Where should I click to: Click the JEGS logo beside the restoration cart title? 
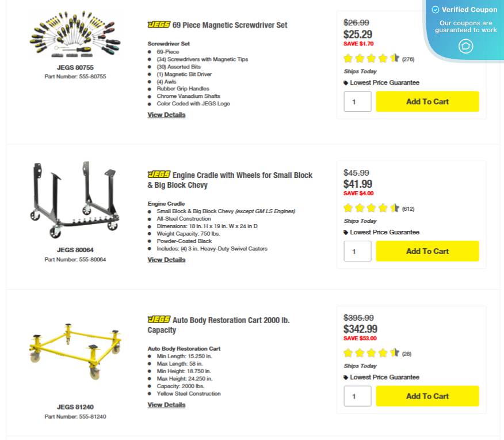click(x=159, y=320)
